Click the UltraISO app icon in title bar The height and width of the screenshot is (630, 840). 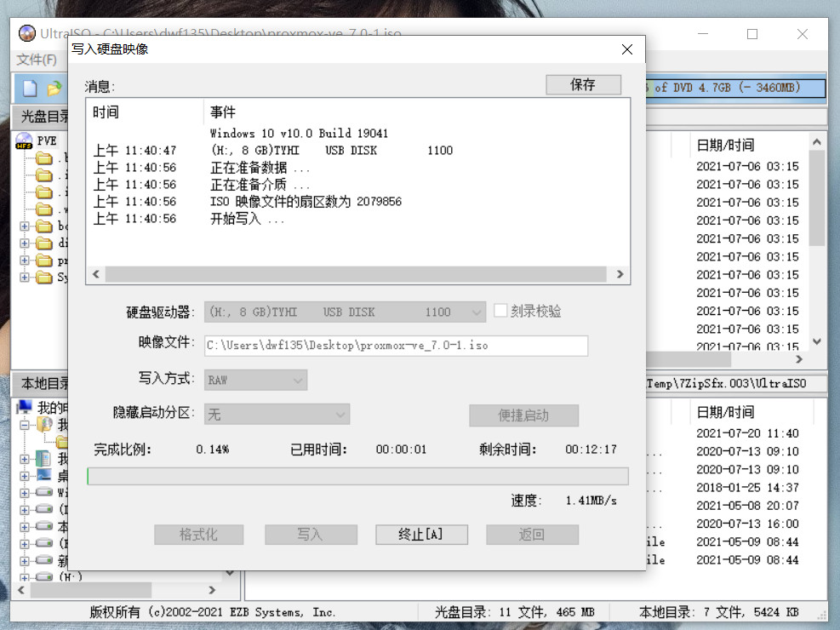[x=26, y=33]
